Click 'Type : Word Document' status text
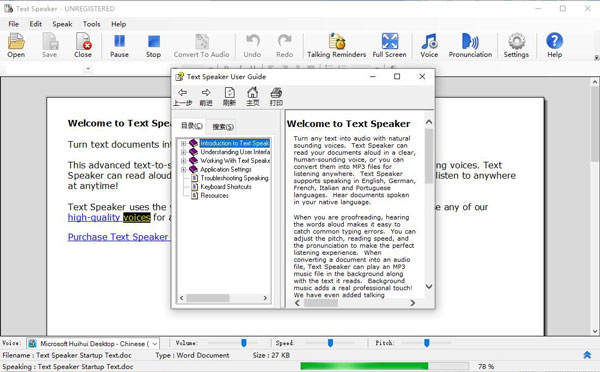The height and width of the screenshot is (372, 600). [192, 355]
